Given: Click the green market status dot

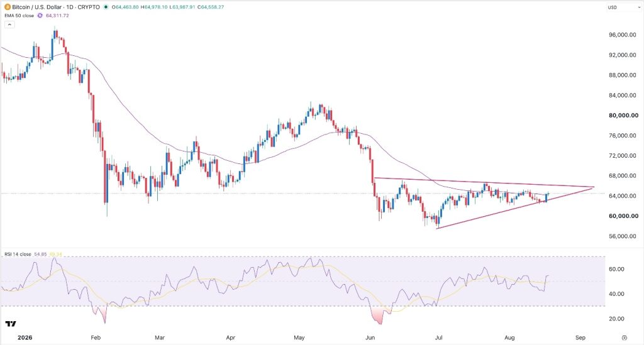Looking at the screenshot, I should tap(106, 7).
